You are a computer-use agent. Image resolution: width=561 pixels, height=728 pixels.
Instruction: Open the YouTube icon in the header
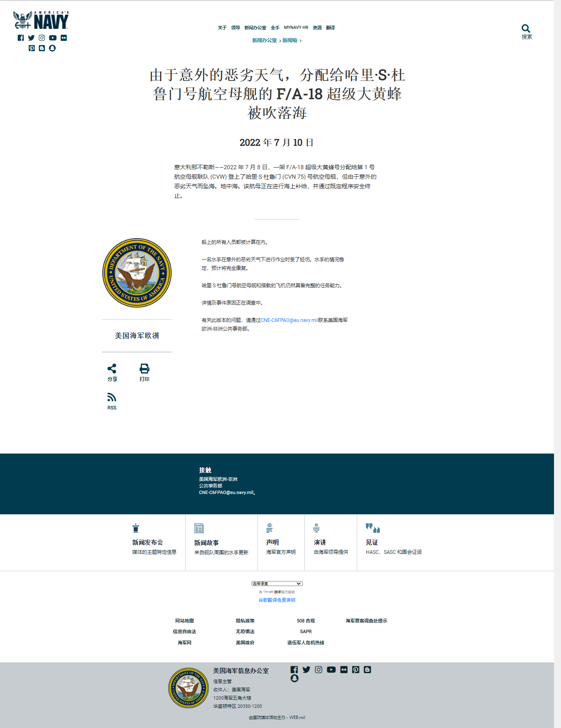(x=53, y=38)
